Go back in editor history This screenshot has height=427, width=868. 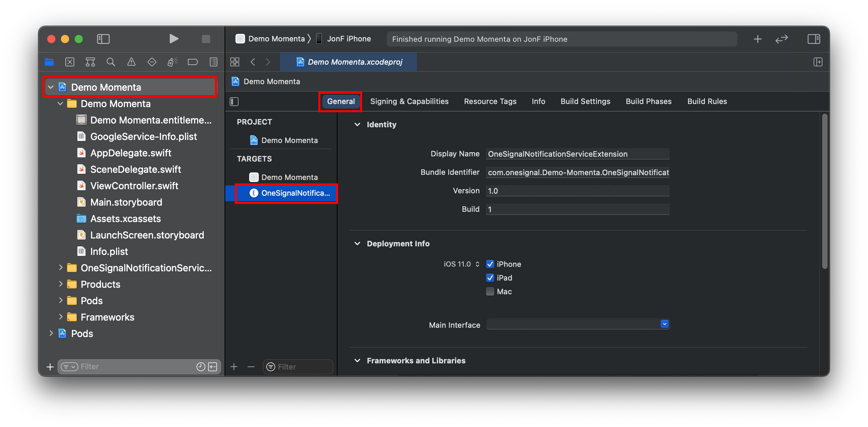(x=253, y=62)
